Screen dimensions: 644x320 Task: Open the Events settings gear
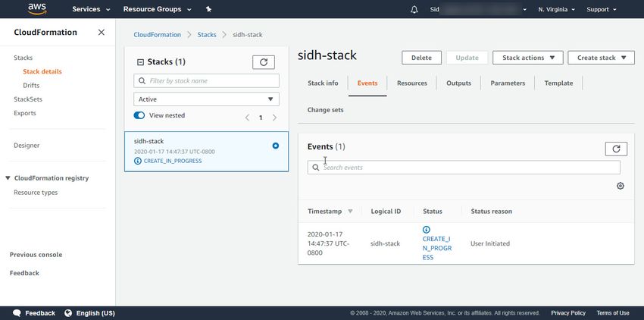tap(621, 186)
